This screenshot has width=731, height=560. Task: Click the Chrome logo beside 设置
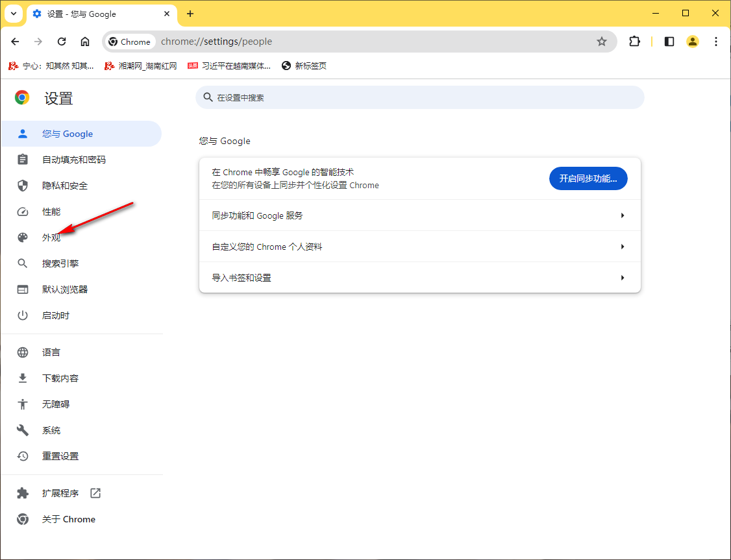(22, 97)
